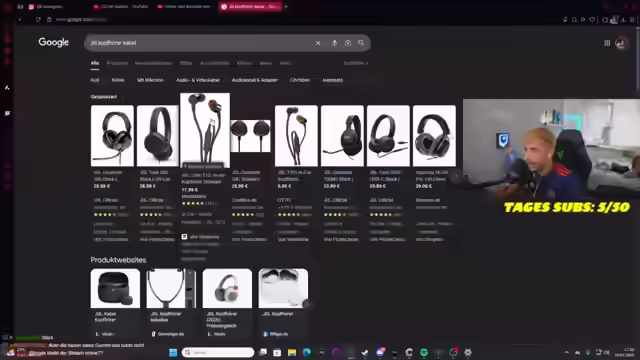
Task: Submit search with the magnifier icon
Action: coord(361,43)
